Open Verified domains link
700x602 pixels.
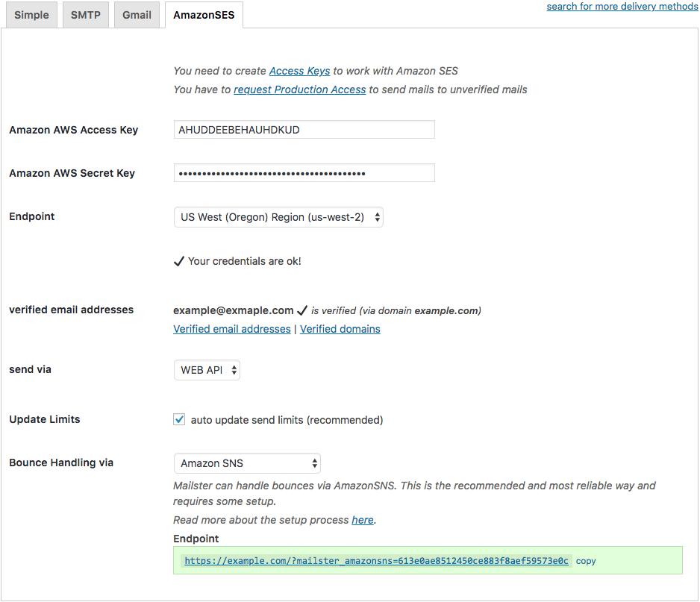click(x=340, y=329)
